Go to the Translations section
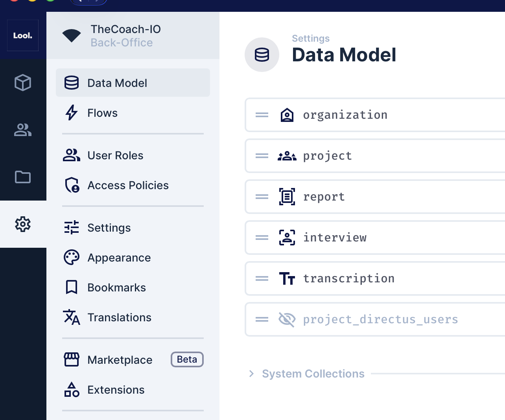505x420 pixels. [x=119, y=317]
